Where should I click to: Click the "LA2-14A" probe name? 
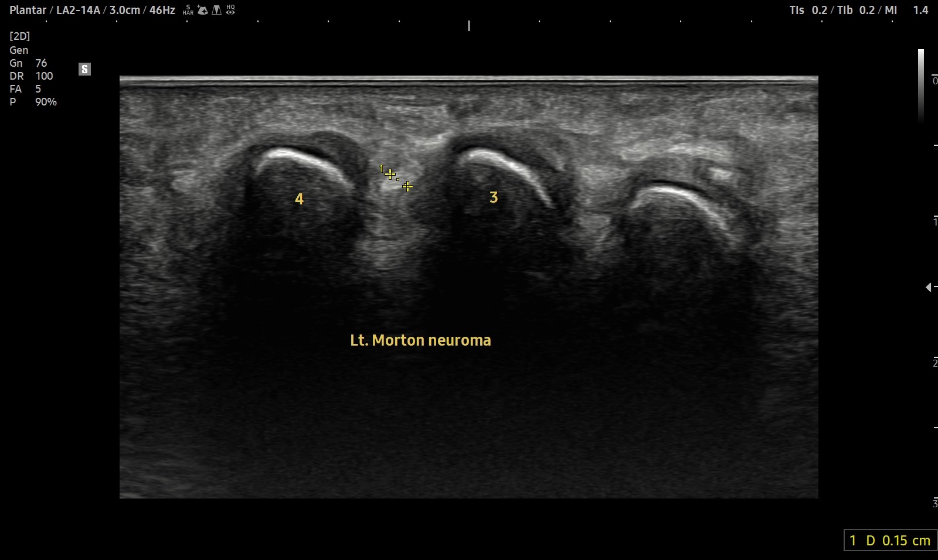[78, 10]
